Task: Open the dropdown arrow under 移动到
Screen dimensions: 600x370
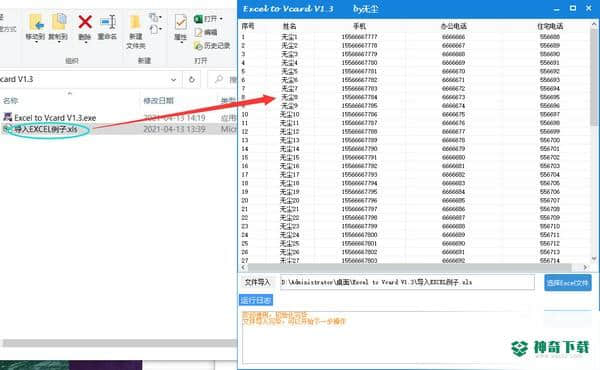Action: click(x=36, y=42)
